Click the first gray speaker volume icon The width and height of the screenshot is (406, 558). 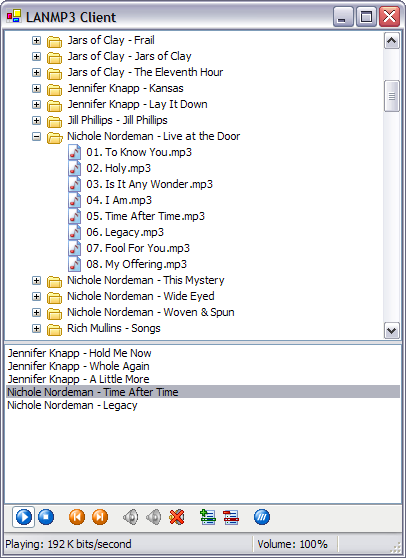pyautogui.click(x=131, y=517)
